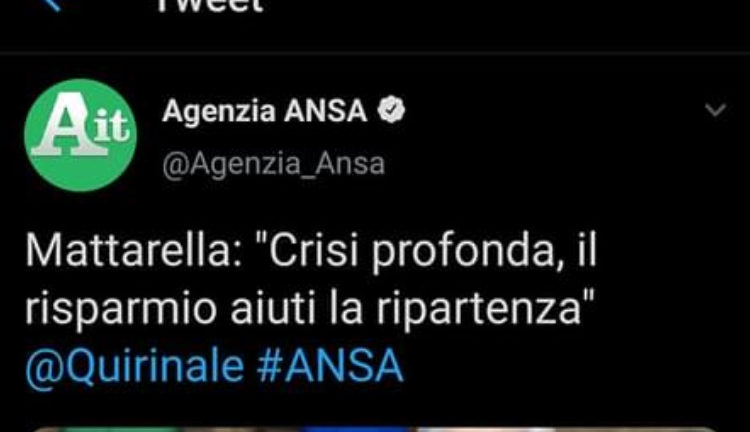
Task: Tap the blue segment of the image preview
Action: pos(356,429)
